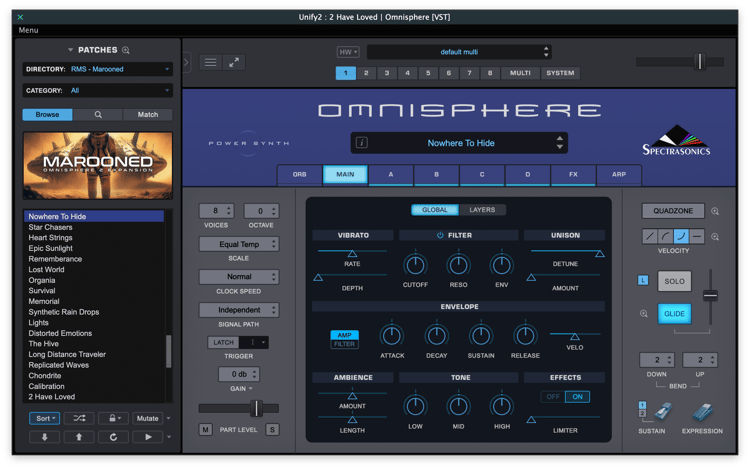This screenshot has height=469, width=750.
Task: Open the Equal Temp scale dropdown
Action: tap(239, 244)
